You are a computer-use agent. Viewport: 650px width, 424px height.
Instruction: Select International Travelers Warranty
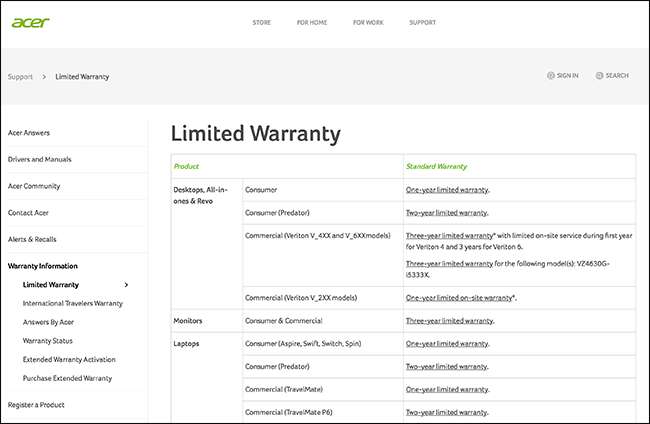click(x=72, y=303)
